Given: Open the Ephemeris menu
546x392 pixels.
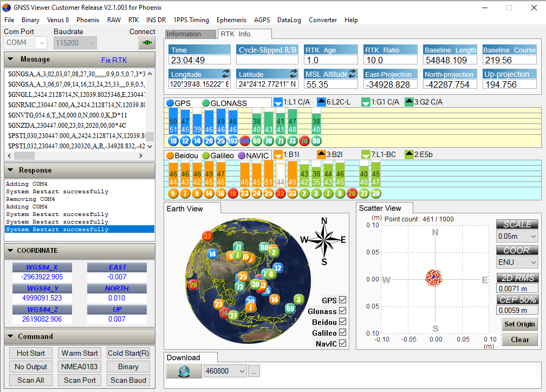Looking at the screenshot, I should tap(231, 20).
